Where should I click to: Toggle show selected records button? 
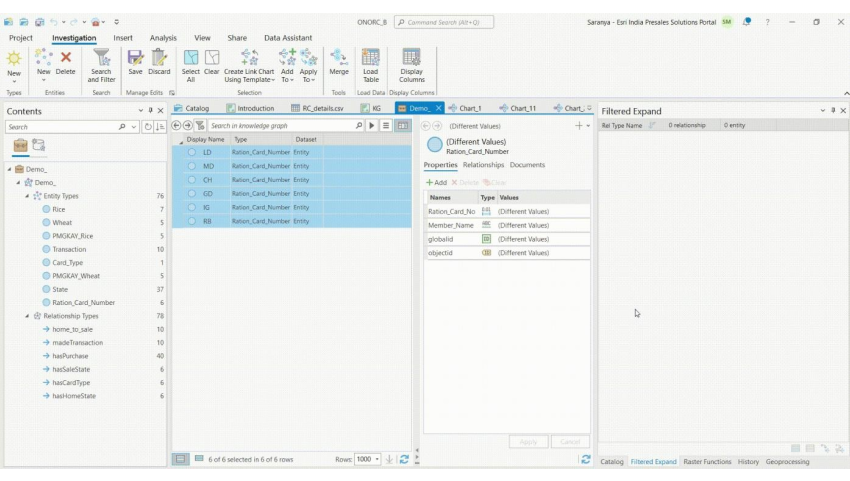[200, 459]
